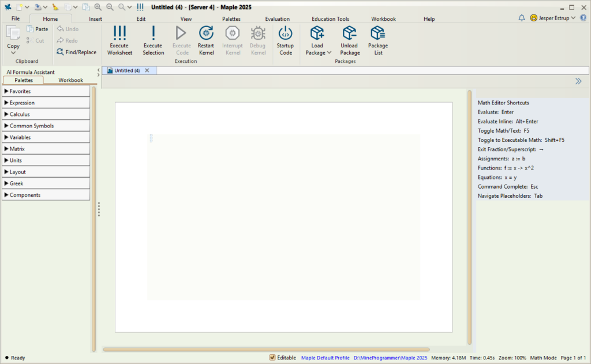The image size is (591, 364).
Task: Select the Workbook side panel tab
Action: pyautogui.click(x=70, y=80)
